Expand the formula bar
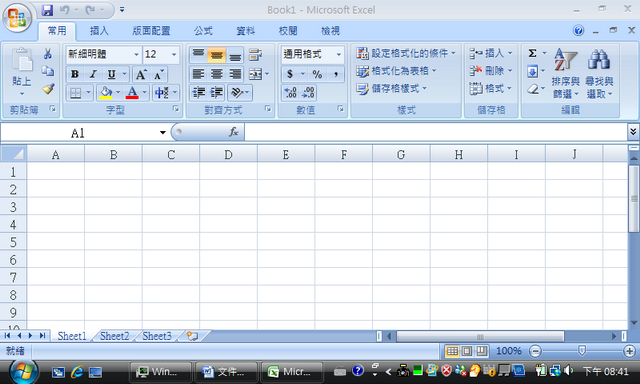Viewport: 640px width, 384px height. point(633,131)
